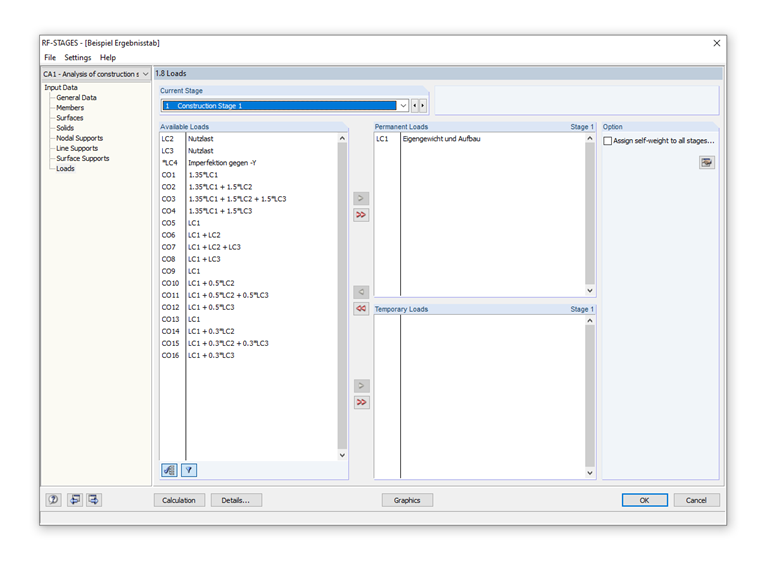The height and width of the screenshot is (570, 760).
Task: Close the RF-STAGES window
Action: [716, 43]
